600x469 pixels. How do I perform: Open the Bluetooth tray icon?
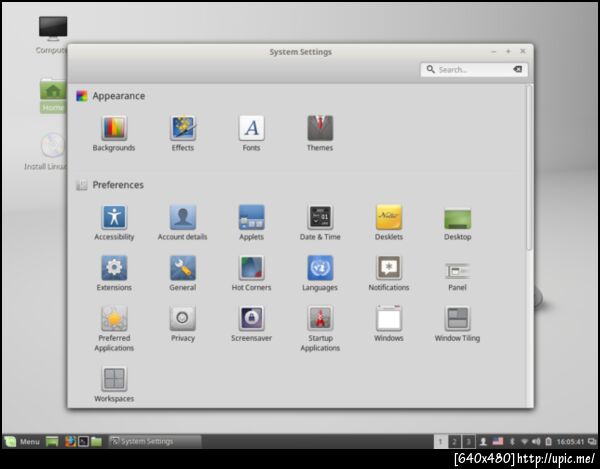point(512,442)
